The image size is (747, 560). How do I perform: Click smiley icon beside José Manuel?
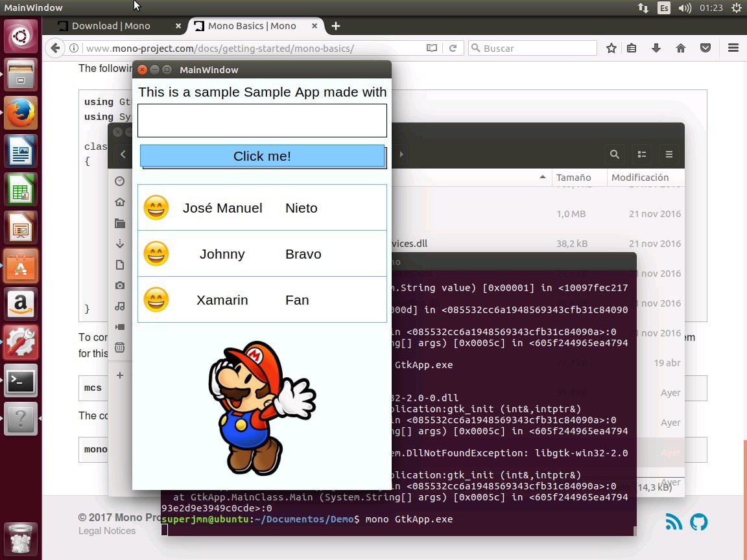(156, 207)
